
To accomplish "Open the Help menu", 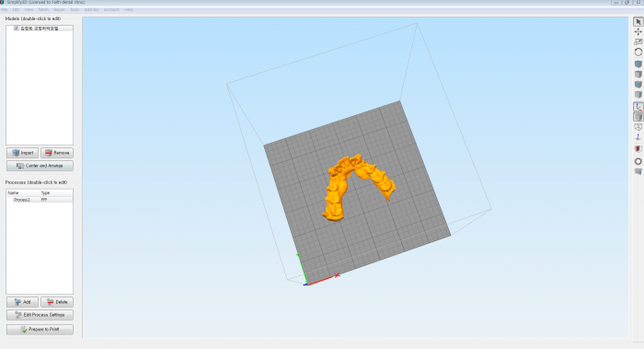I will pos(128,9).
